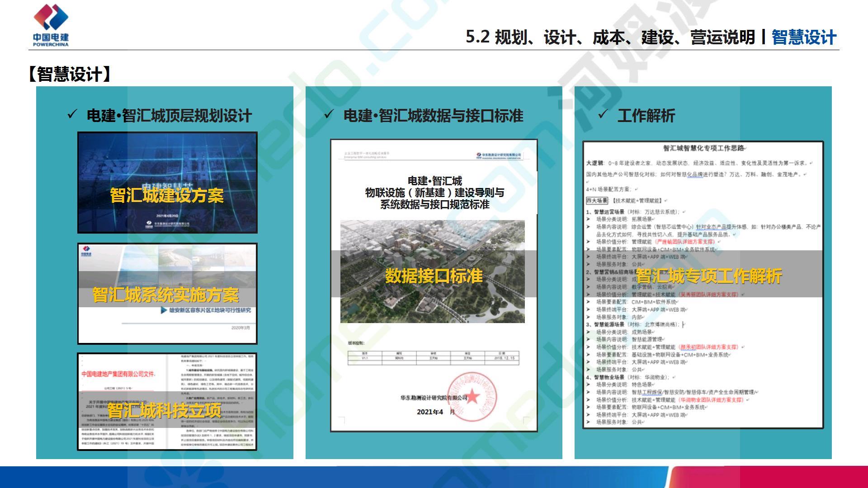
Task: Open the 智汇城建设方案 thumbnail
Action: 167,183
